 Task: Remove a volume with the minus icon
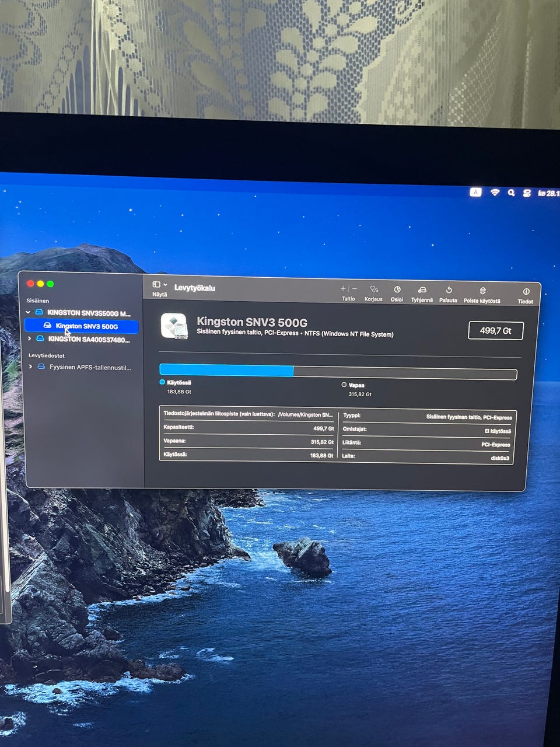click(x=355, y=289)
